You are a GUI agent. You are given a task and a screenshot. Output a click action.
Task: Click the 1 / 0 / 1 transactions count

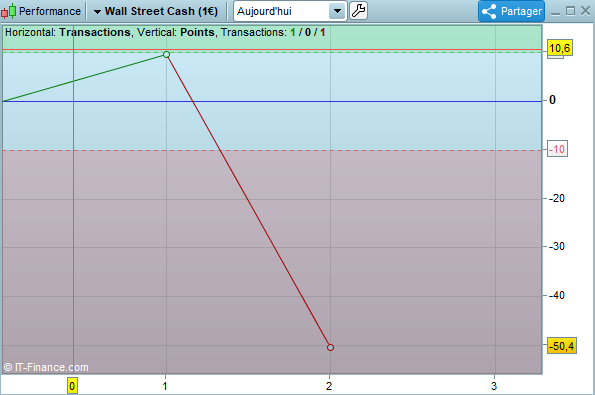click(x=308, y=32)
